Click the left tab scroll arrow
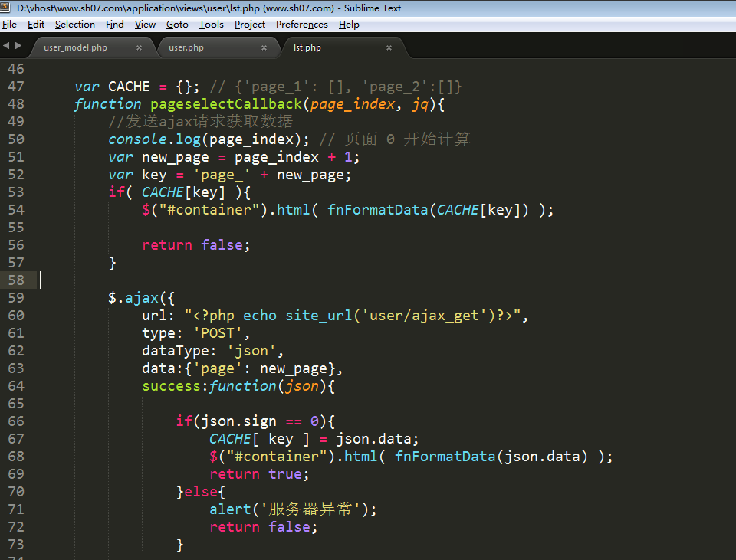The height and width of the screenshot is (560, 736). [7, 46]
